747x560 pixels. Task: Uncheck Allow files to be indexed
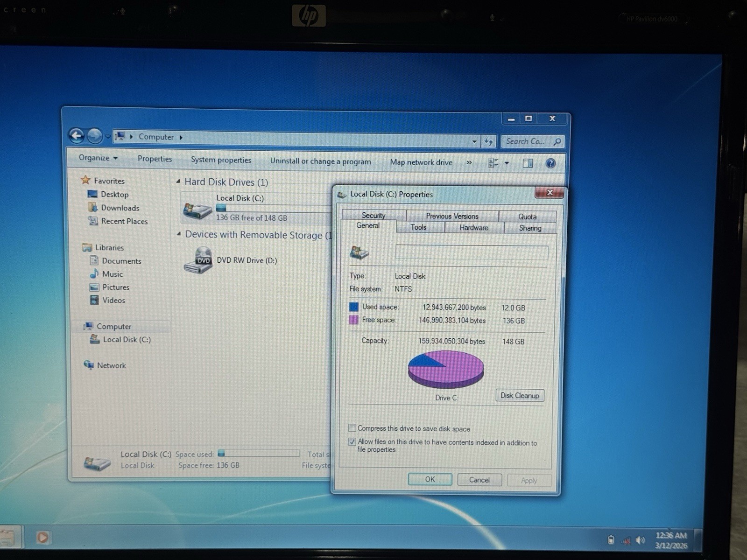pos(352,441)
